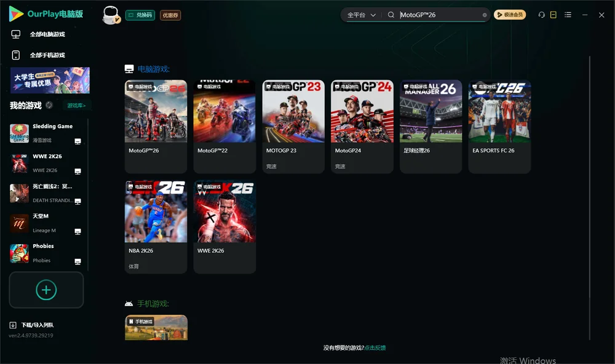Screen dimensions: 615x364
Task: Open the MotoGP24 game card
Action: (x=362, y=126)
